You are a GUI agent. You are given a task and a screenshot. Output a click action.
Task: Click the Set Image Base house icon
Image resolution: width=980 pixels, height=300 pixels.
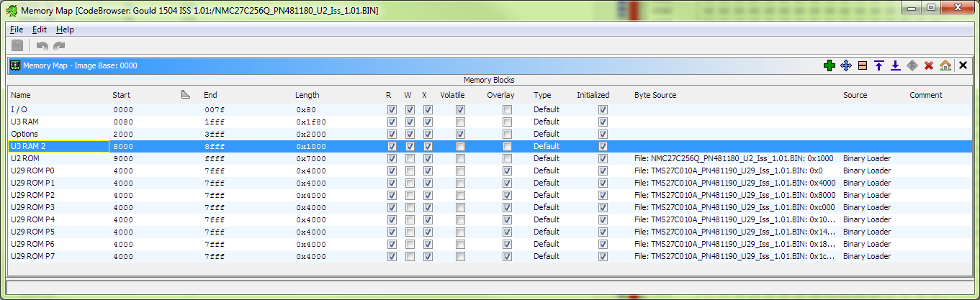[945, 65]
